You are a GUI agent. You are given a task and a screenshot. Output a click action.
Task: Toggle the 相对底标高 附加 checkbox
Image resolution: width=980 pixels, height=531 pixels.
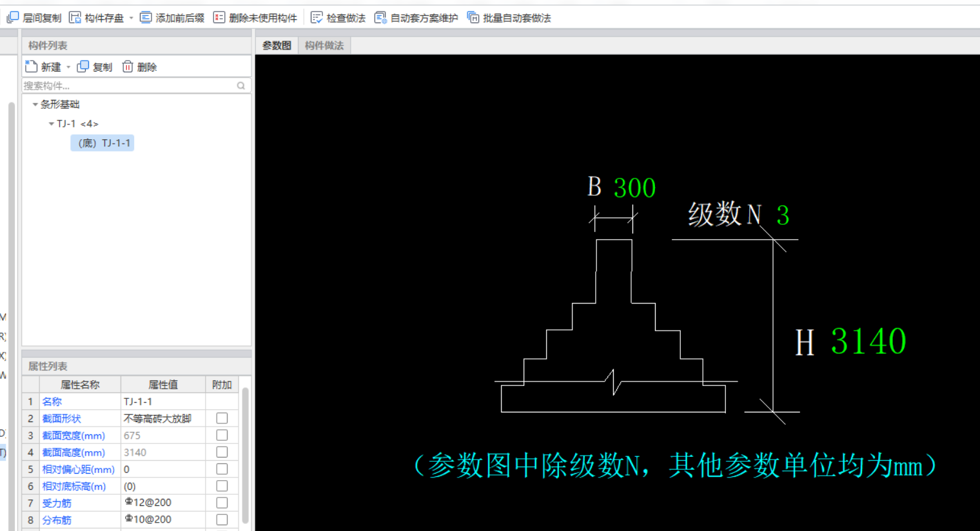coord(222,485)
